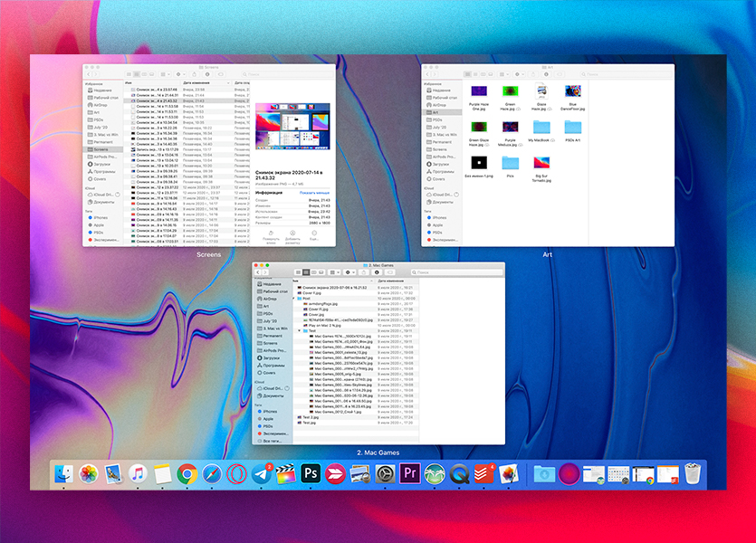Image resolution: width=756 pixels, height=543 pixels.
Task: Collapse the Test folder disclosure triangle
Action: pyautogui.click(x=299, y=330)
